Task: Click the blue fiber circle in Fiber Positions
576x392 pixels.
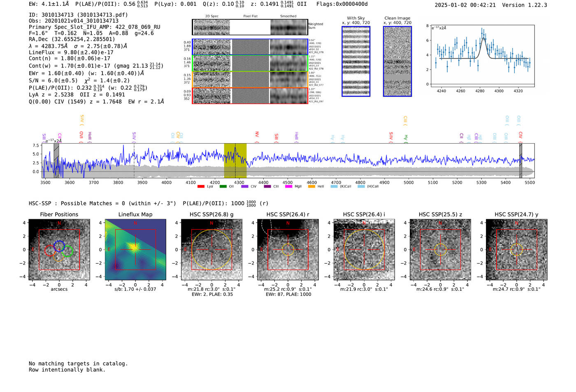Action: pyautogui.click(x=59, y=246)
